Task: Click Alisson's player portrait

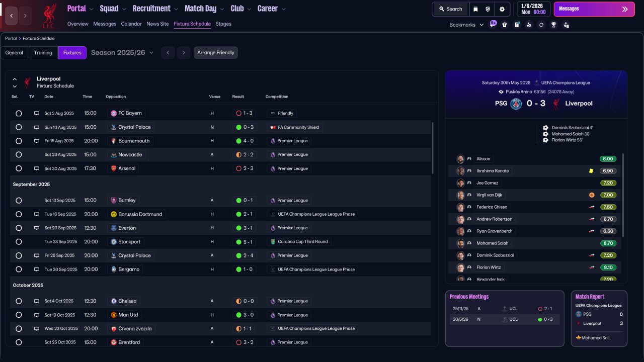Action: [460, 159]
